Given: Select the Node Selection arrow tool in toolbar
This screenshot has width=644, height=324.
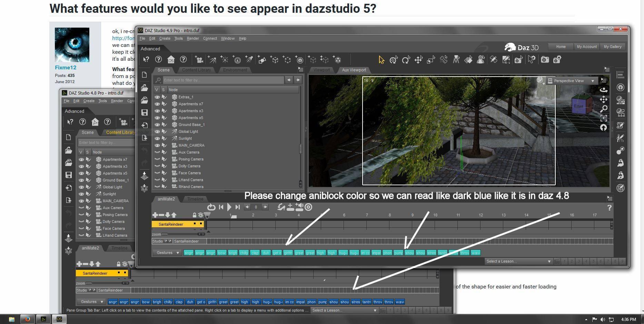Looking at the screenshot, I should point(381,60).
